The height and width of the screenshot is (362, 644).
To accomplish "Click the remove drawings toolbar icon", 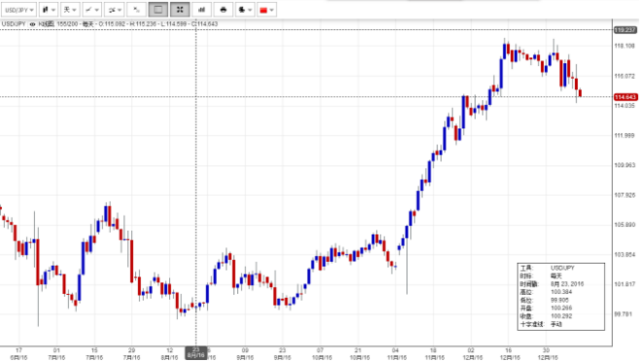I will pyautogui.click(x=136, y=10).
